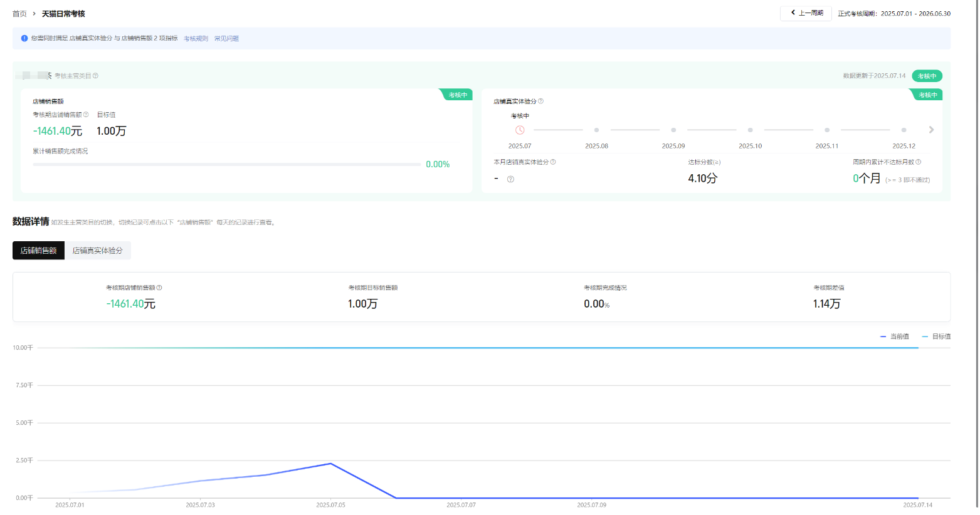The width and height of the screenshot is (980, 515).
Task: Toggle the 当前值 legend series
Action: (x=895, y=336)
